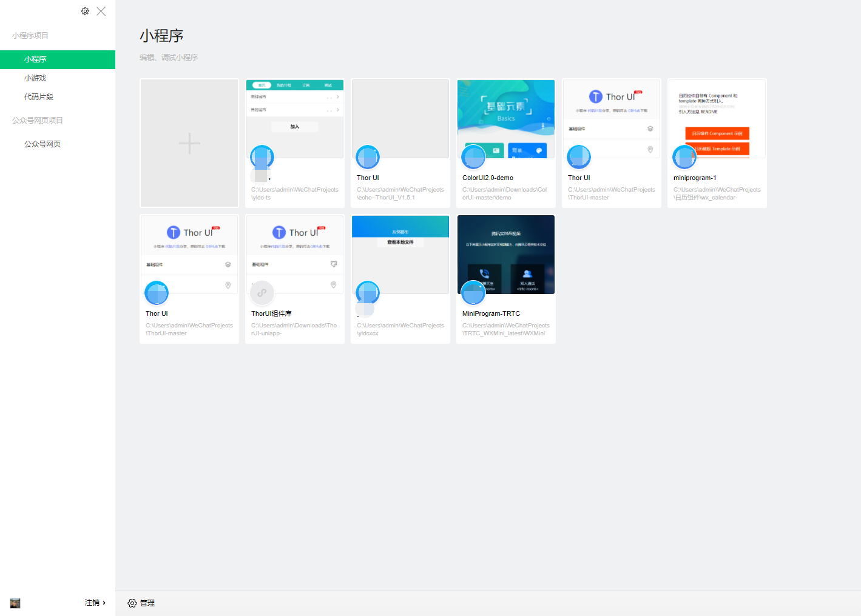Open the 代码片段 section
The image size is (861, 616).
coord(39,97)
